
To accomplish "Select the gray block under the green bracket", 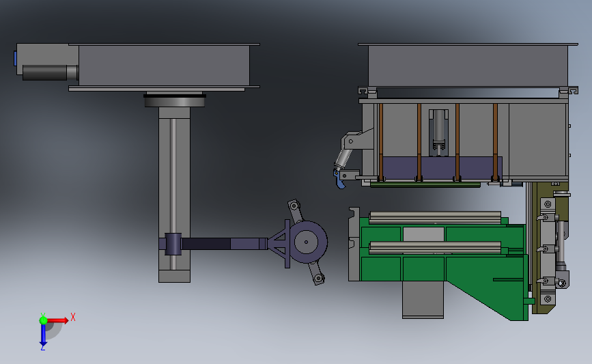I will point(423,299).
